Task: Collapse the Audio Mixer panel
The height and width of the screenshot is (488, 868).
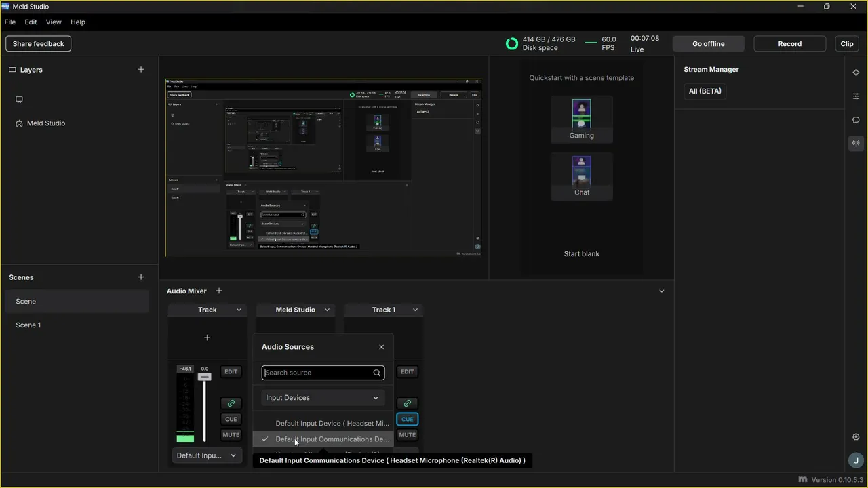Action: [x=662, y=291]
